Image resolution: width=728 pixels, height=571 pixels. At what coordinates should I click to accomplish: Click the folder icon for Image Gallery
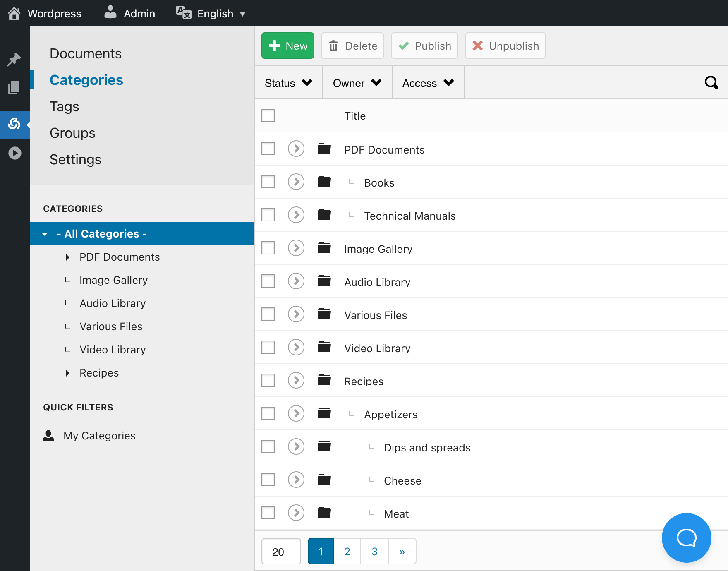pyautogui.click(x=324, y=248)
